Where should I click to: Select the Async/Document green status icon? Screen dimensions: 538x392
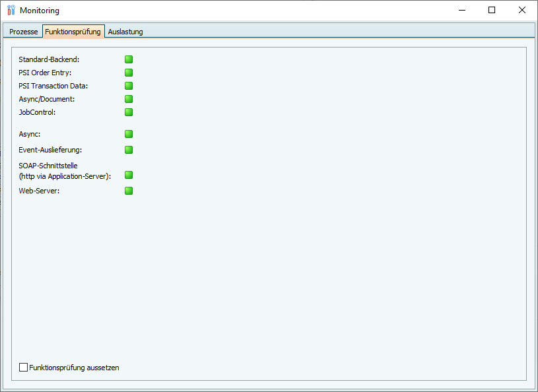point(129,99)
